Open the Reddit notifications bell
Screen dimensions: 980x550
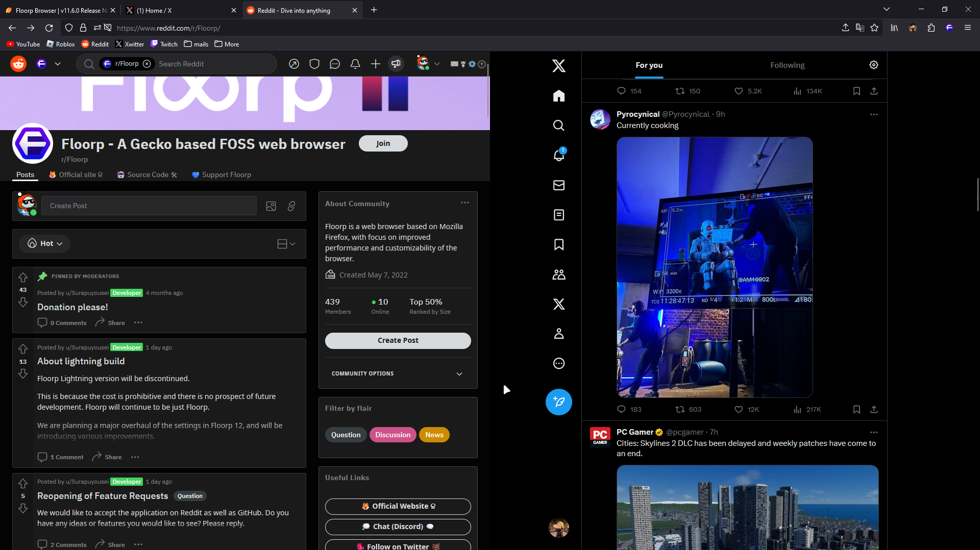point(355,64)
